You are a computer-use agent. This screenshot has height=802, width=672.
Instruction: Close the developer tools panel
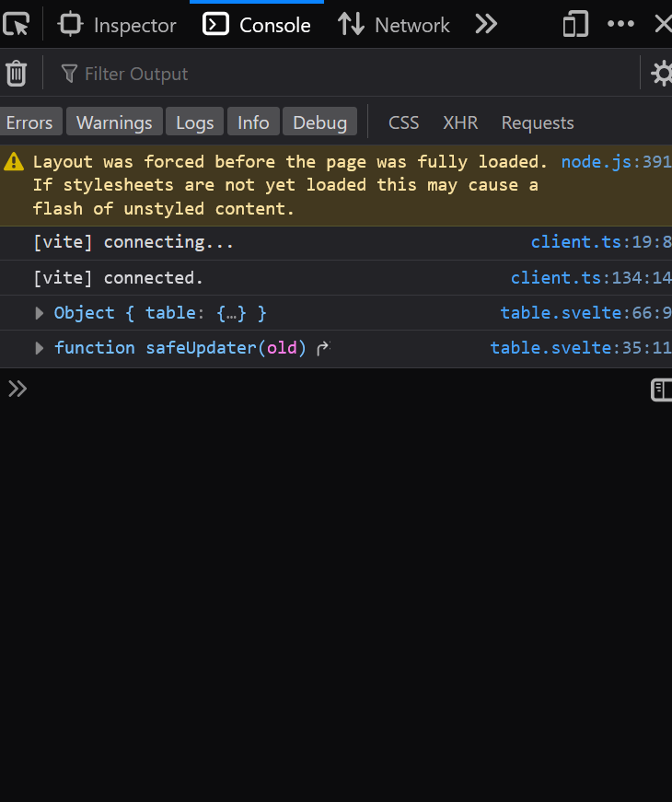pos(664,24)
